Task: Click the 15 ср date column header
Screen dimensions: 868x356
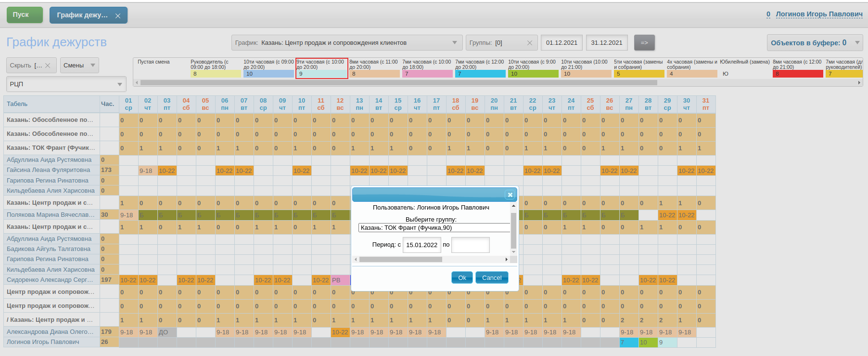Action: click(398, 104)
